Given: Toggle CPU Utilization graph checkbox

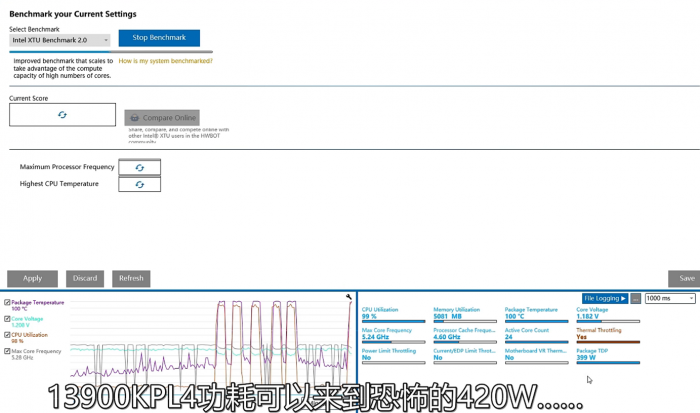Looking at the screenshot, I should coord(7,335).
